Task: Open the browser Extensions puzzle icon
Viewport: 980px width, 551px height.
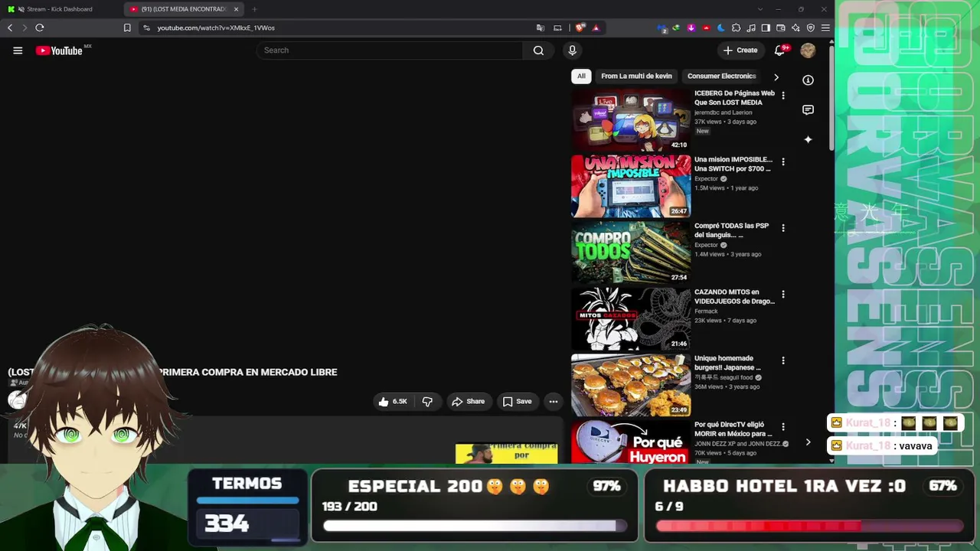Action: click(736, 28)
